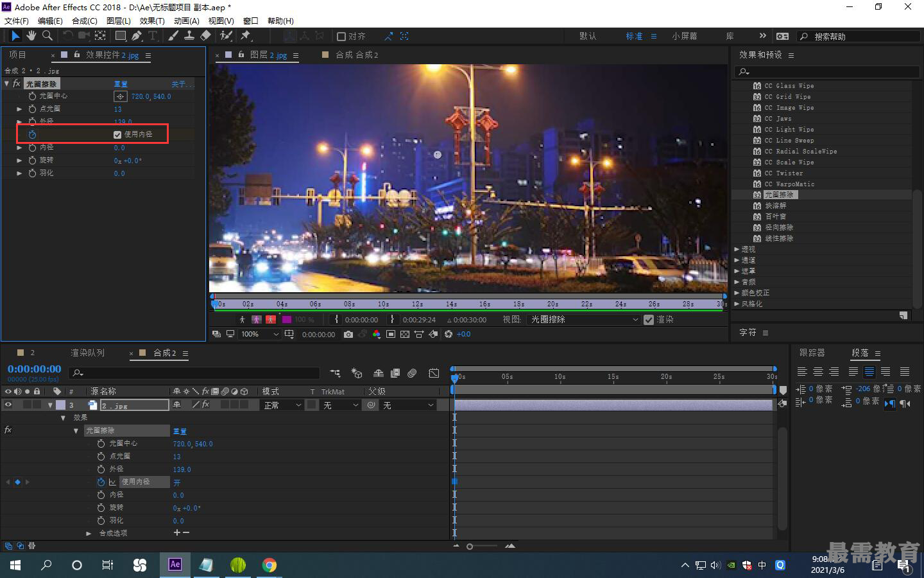Screen dimensions: 924x578
Task: Select the Pan Behind anchor point tool
Action: click(x=101, y=36)
